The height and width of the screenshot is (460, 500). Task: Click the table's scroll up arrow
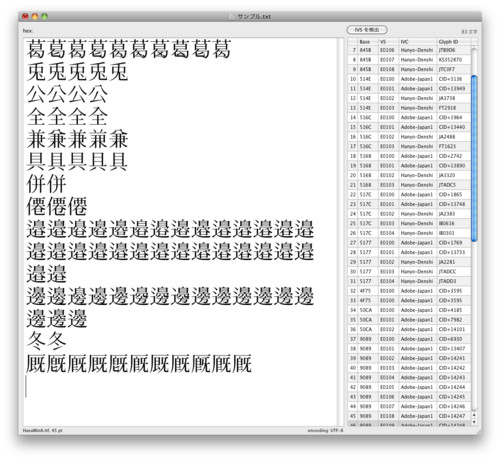click(x=474, y=415)
